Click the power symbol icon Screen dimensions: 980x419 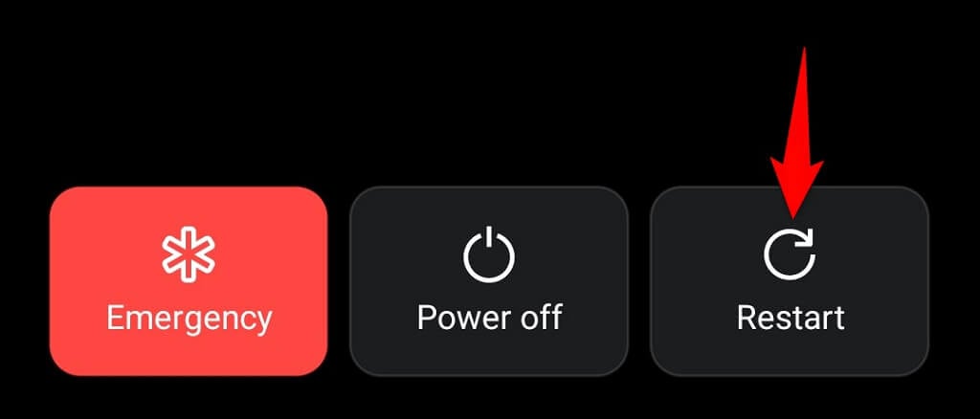tap(489, 254)
